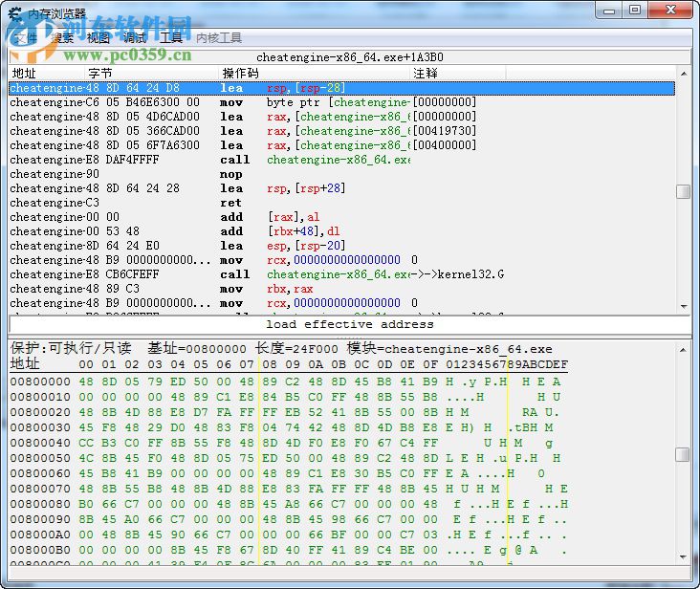Click the disassembler scrollbar down arrow

683,306
